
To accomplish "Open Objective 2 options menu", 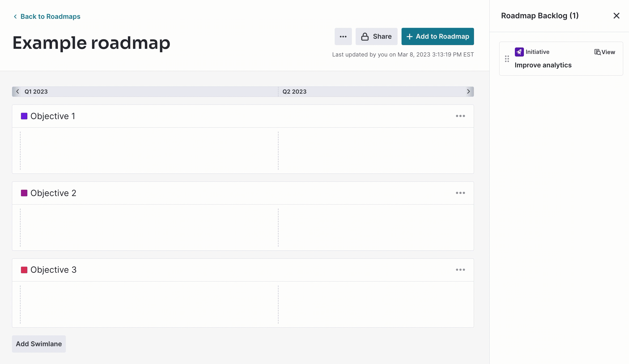I will point(460,193).
